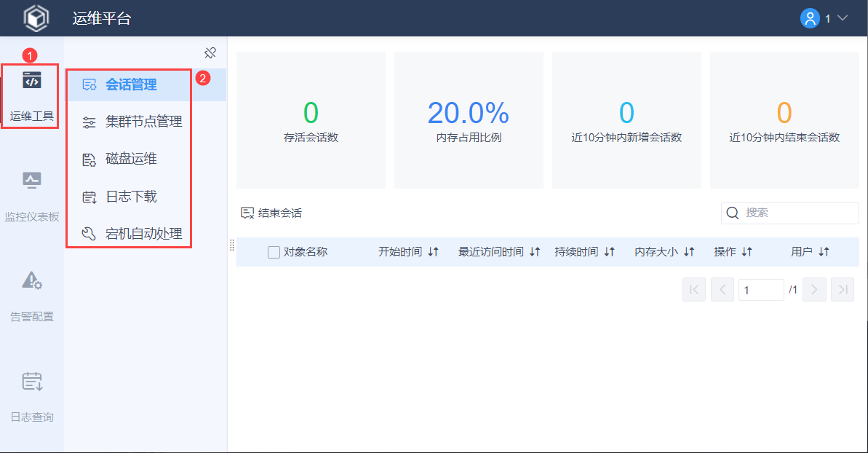Open the 告警配置 sidebar icon

coord(31,280)
